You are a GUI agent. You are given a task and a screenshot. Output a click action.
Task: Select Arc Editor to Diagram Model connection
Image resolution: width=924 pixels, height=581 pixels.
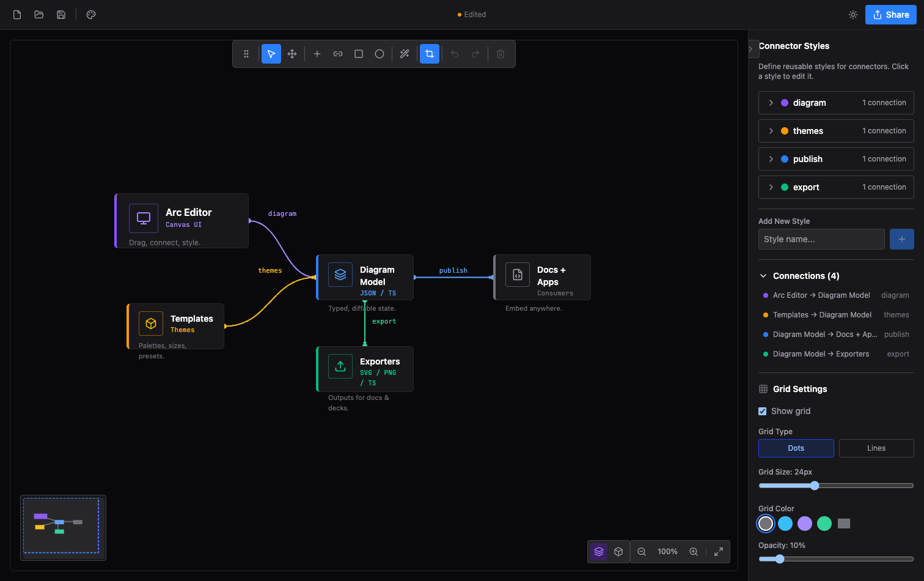point(836,295)
